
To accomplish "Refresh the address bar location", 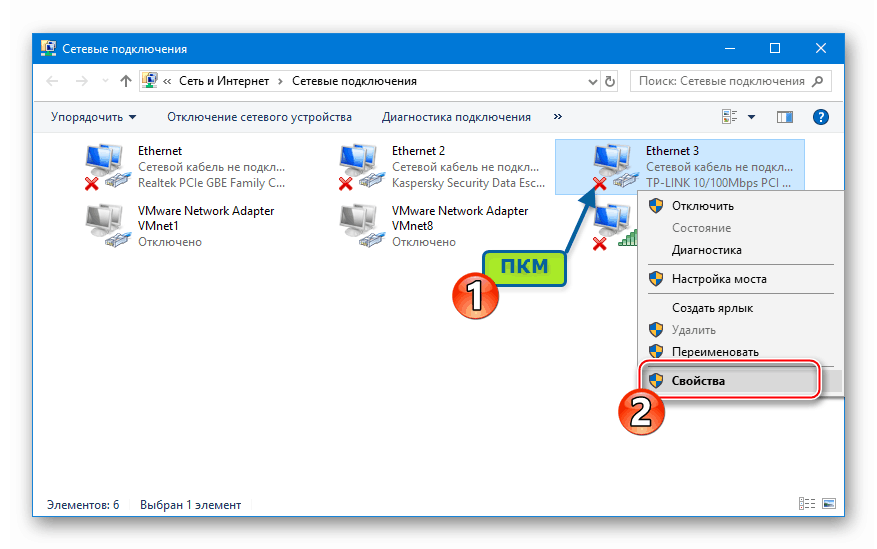I will click(x=610, y=82).
